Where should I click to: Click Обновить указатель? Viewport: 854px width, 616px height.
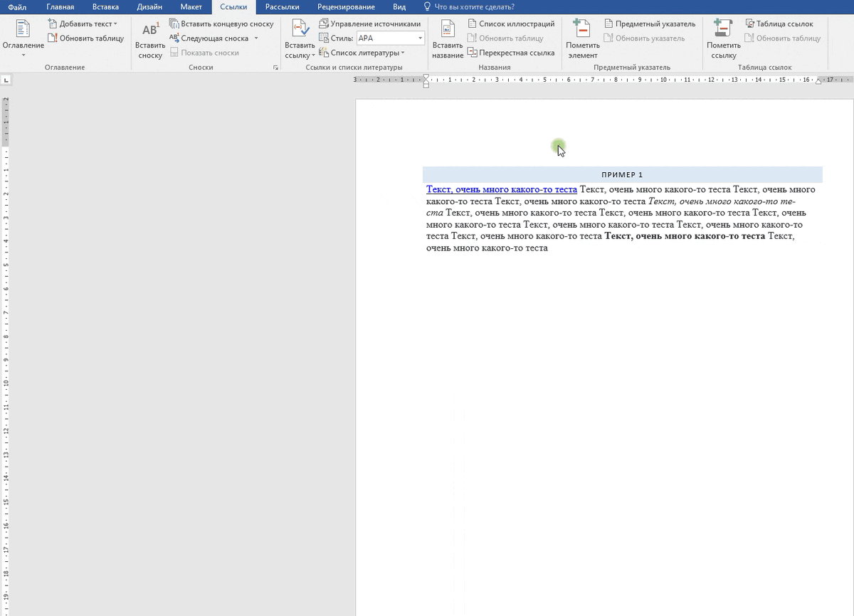tap(644, 38)
